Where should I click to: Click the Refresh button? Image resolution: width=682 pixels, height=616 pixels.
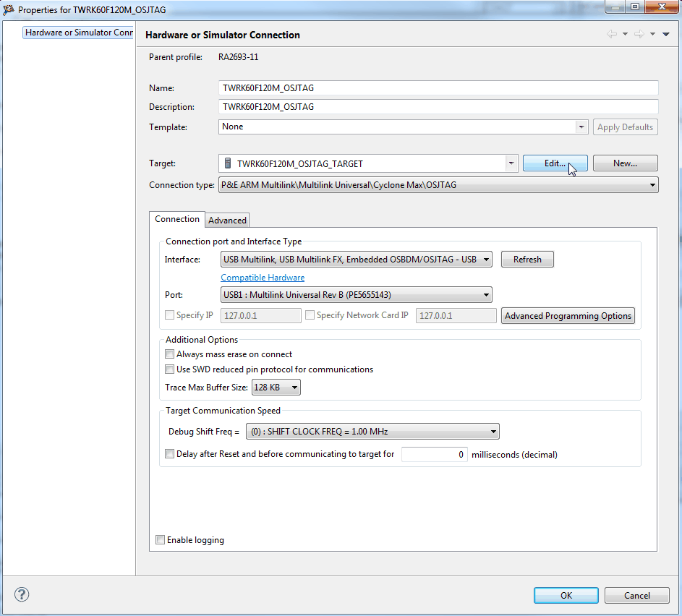(x=527, y=259)
